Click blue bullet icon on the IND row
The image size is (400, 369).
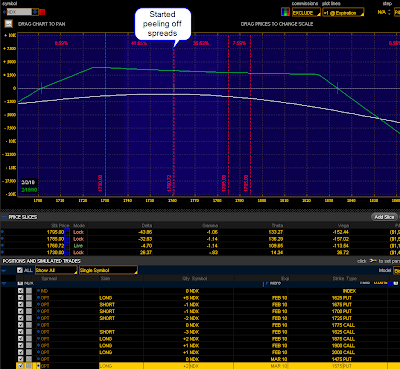click(38, 291)
